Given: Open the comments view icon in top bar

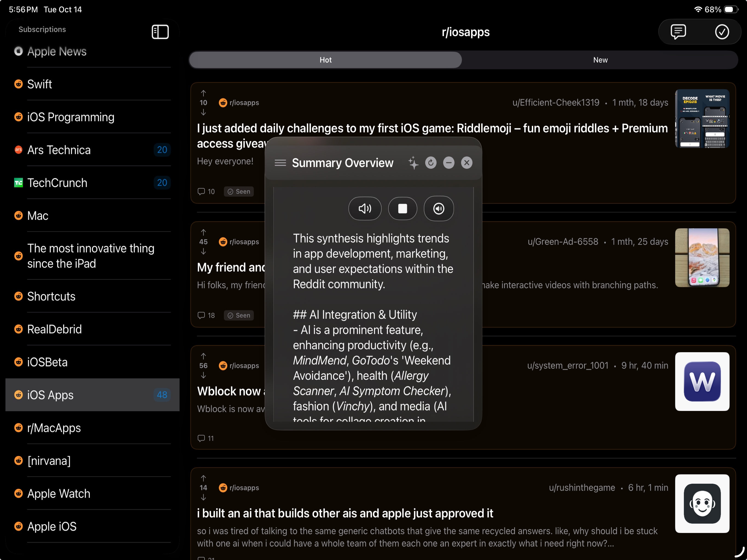Looking at the screenshot, I should 678,32.
